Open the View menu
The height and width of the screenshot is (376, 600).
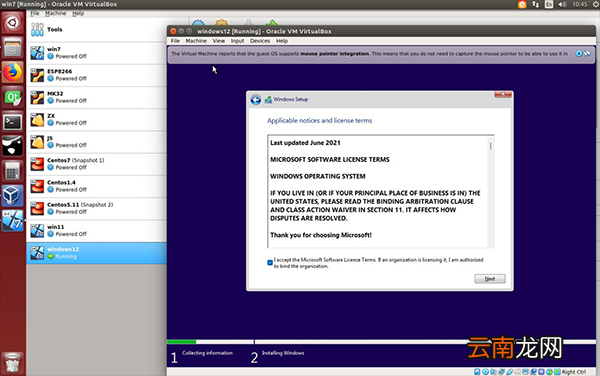[219, 41]
